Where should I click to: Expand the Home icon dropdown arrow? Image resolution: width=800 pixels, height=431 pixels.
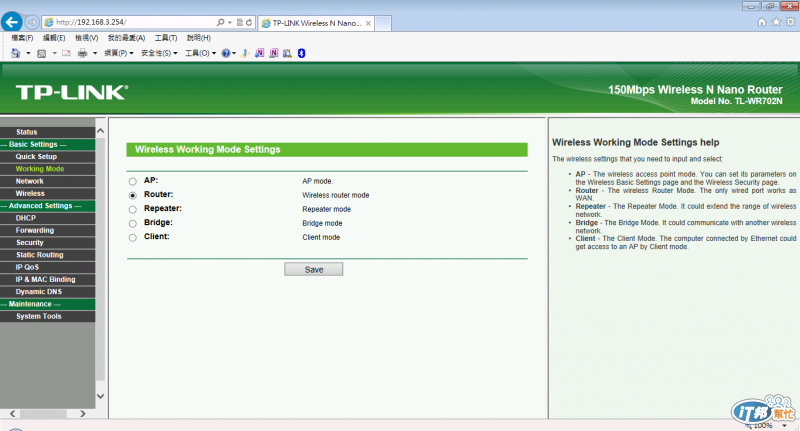pos(28,53)
